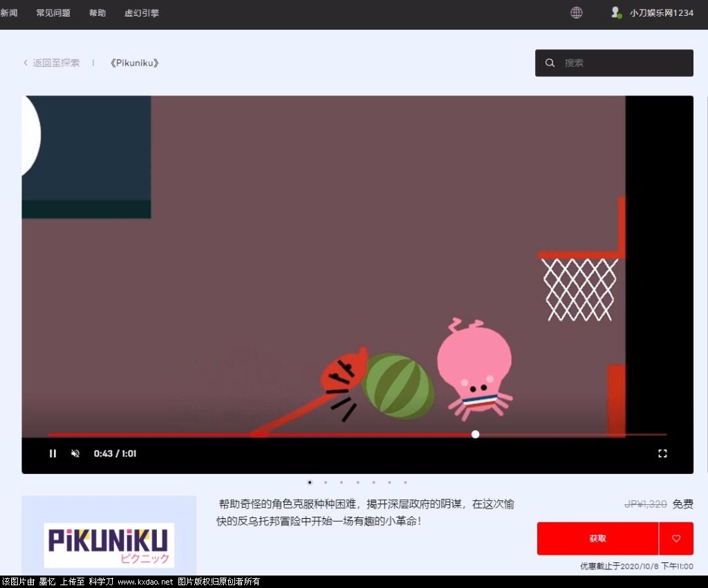708x588 pixels.
Task: Select the fifth carousel dot
Action: pos(373,482)
